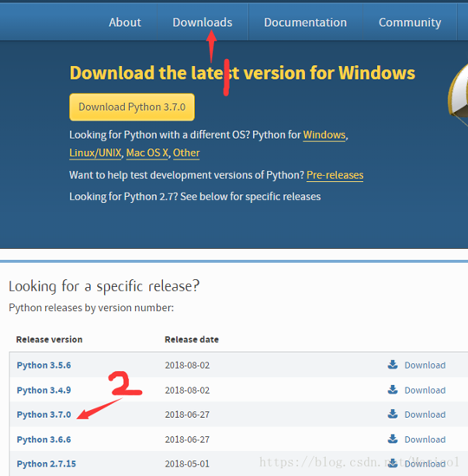This screenshot has width=468, height=476.
Task: Click download icon in Python 2.7.15 row
Action: [393, 464]
